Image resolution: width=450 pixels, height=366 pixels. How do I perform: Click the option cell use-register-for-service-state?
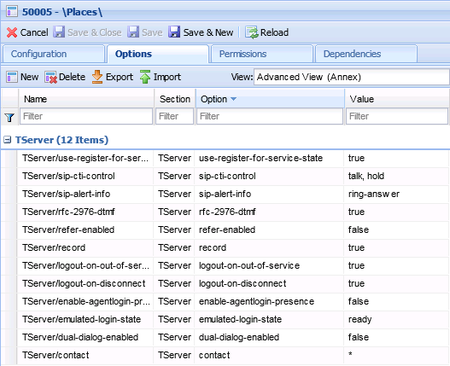click(x=261, y=158)
